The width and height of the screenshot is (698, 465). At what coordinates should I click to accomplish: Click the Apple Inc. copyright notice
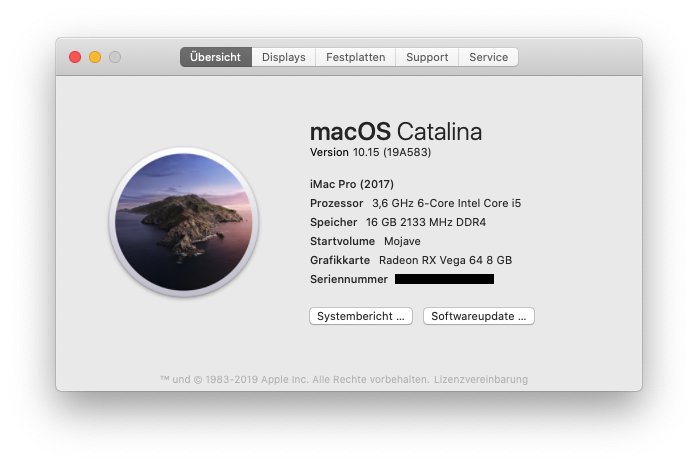coord(294,380)
